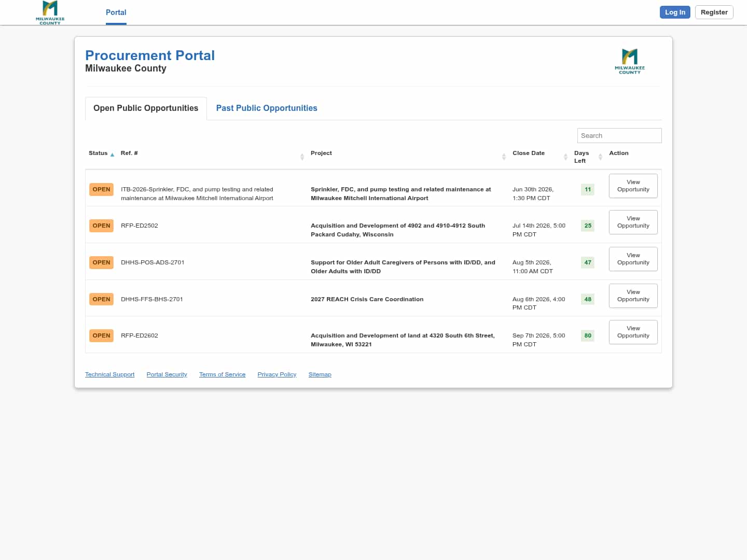Sort by Days Left column arrows
The image size is (747, 560).
click(600, 157)
